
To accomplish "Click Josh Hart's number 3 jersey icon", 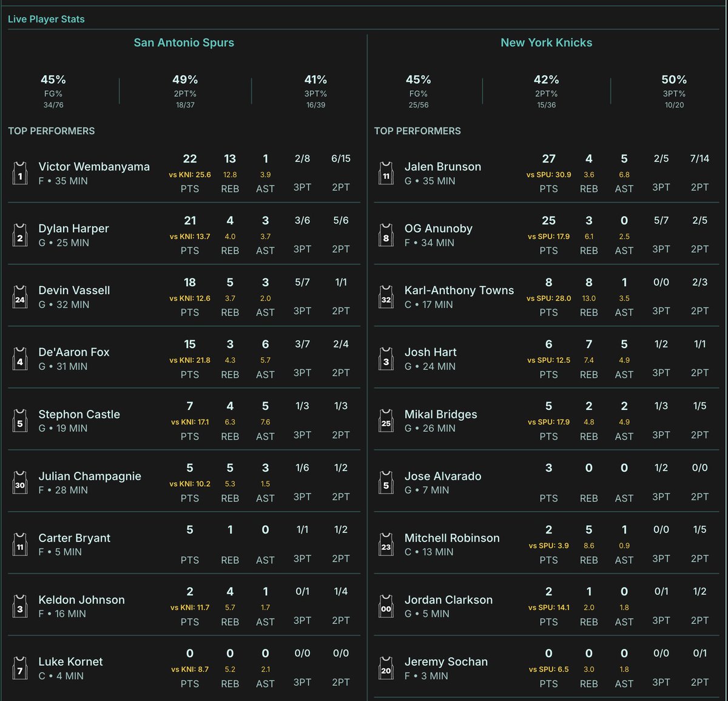I will (x=386, y=359).
